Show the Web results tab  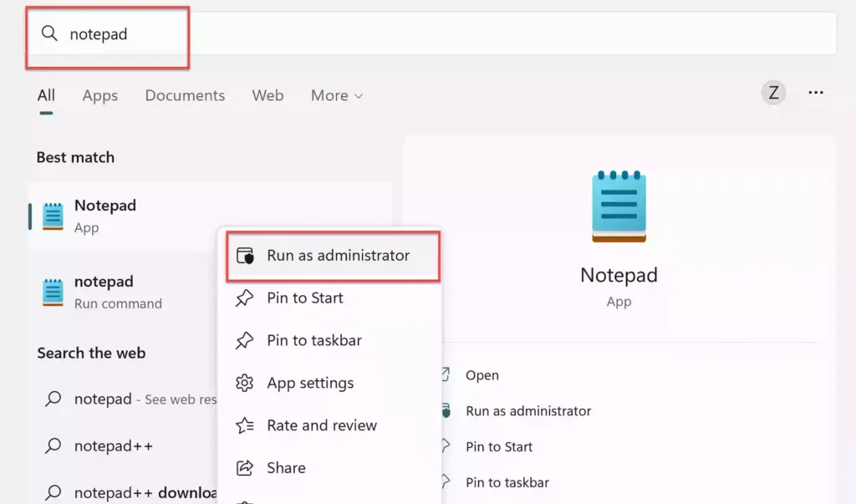(267, 95)
